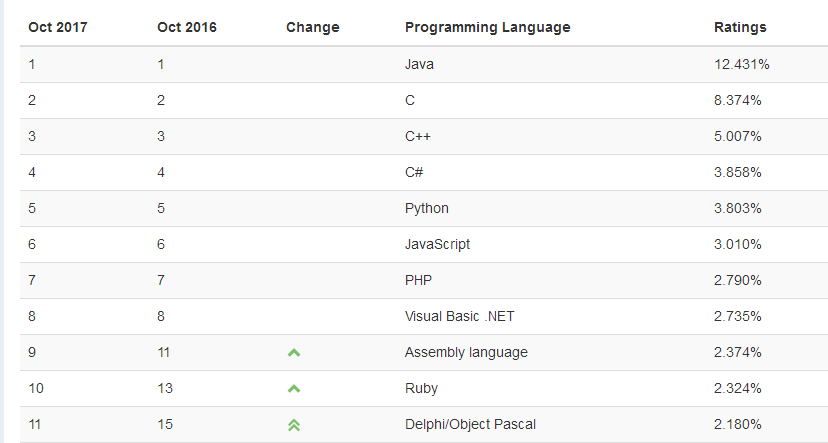Viewport: 828px width, 443px height.
Task: Click the Assembly language name
Action: tap(466, 352)
